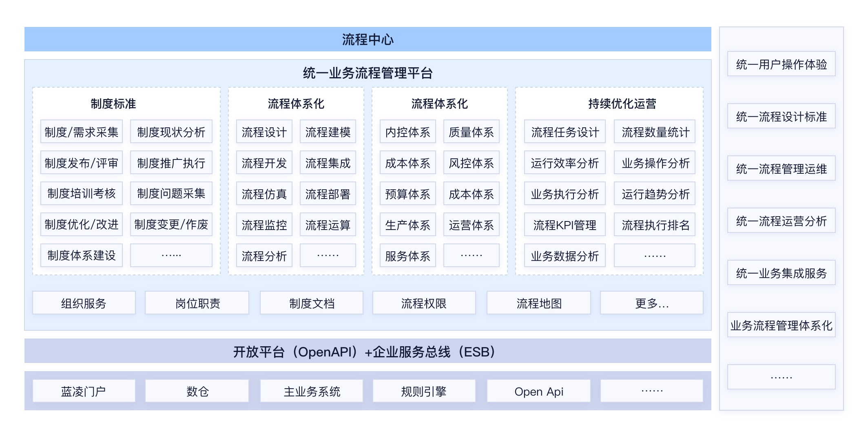Choose the 主业务系统 box
This screenshot has width=868, height=447.
pyautogui.click(x=312, y=391)
